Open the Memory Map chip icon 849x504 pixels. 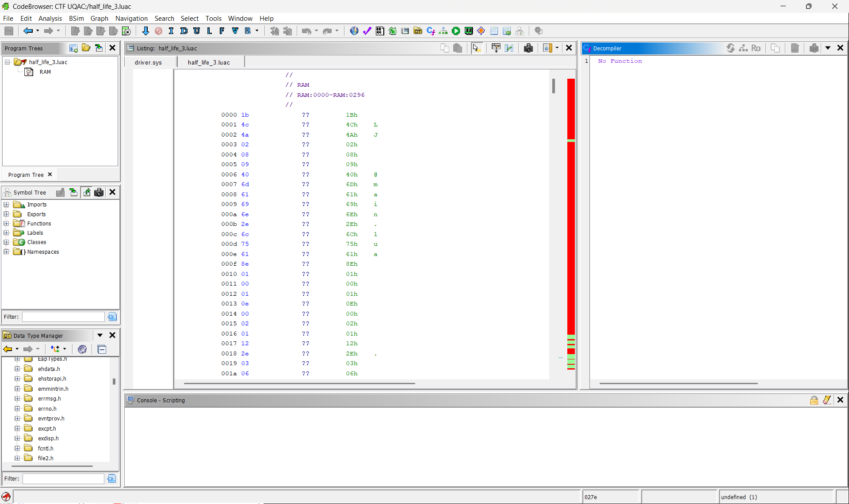(469, 31)
